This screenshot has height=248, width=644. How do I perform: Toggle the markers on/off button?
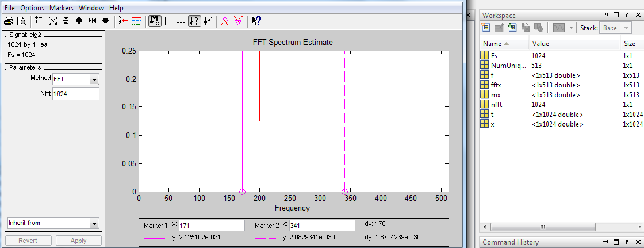tap(155, 21)
